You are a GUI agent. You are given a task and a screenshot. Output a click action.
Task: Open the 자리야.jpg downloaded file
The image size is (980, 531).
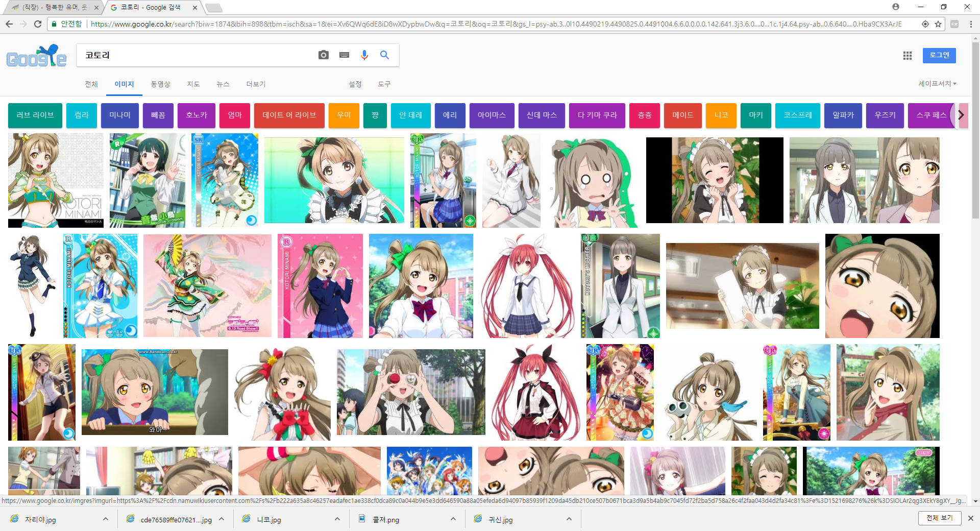point(40,520)
